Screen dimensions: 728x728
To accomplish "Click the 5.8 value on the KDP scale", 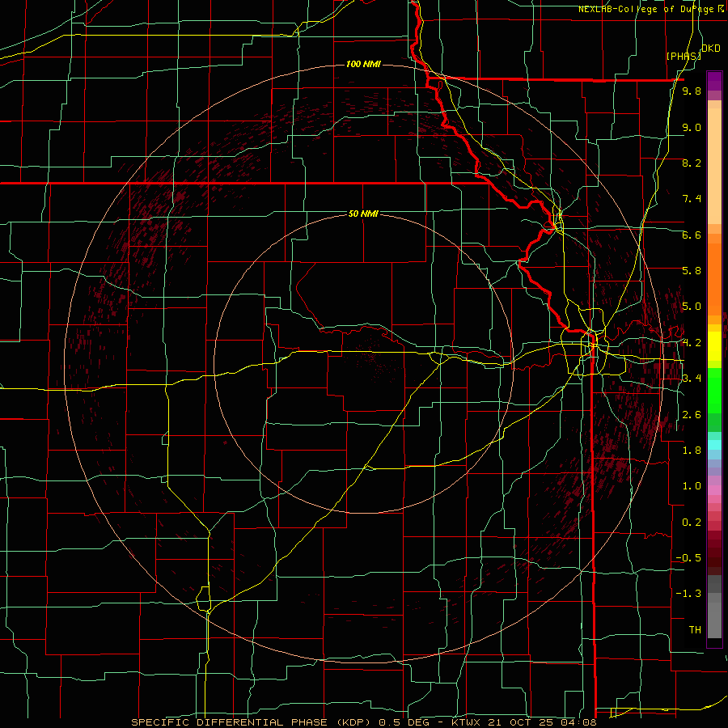I will [x=692, y=271].
